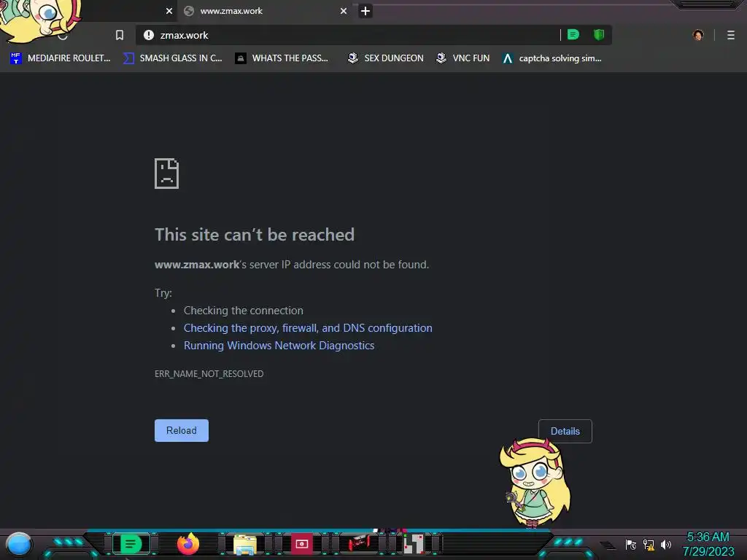This screenshot has width=747, height=560.
Task: Open Checking the proxy, firewall, and DNS link
Action: tap(308, 327)
